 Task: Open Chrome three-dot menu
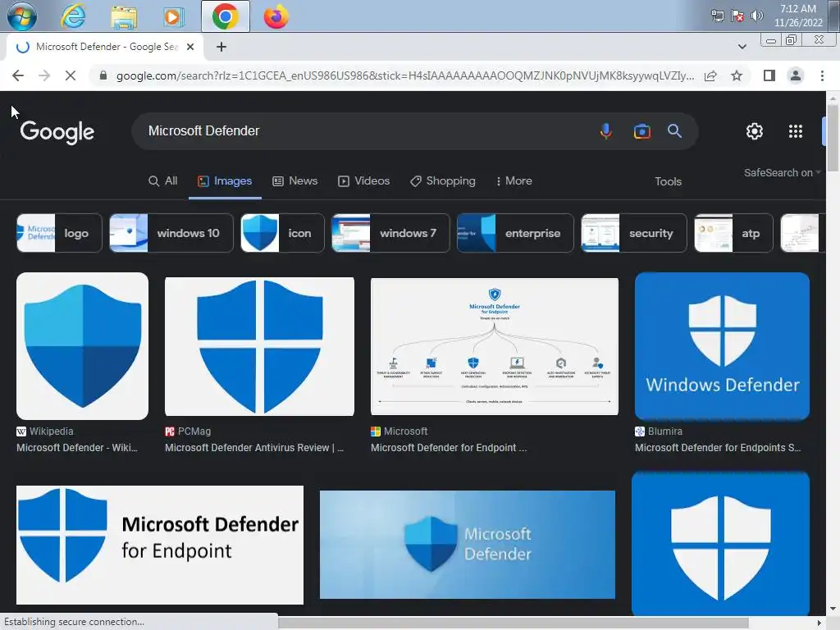click(822, 75)
